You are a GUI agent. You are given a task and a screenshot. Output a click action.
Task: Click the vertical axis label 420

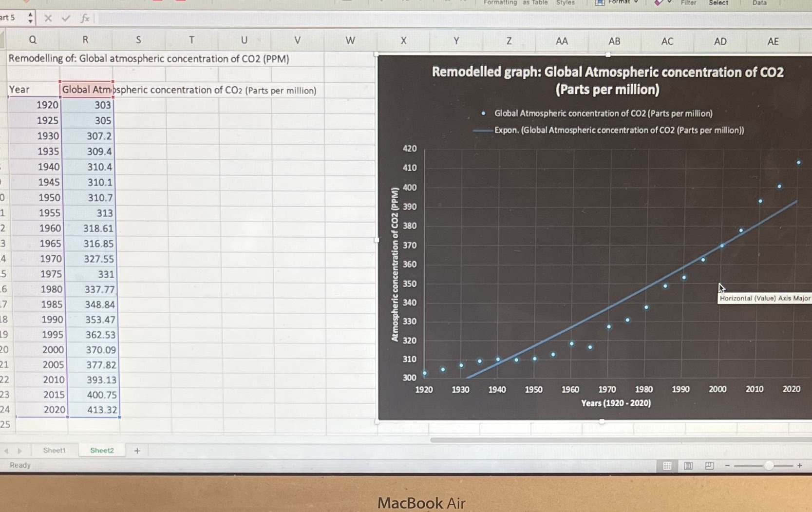point(410,149)
